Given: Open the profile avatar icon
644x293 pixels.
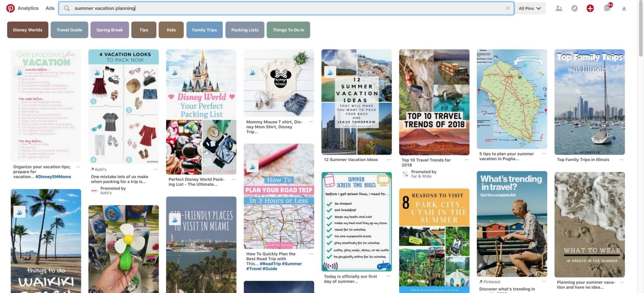Looking at the screenshot, I should (x=624, y=8).
